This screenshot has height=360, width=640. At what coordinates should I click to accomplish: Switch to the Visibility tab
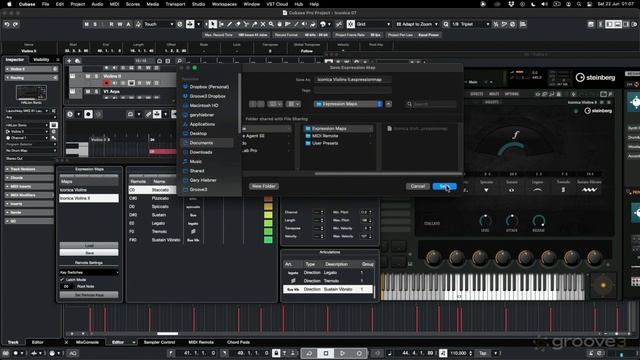click(41, 60)
